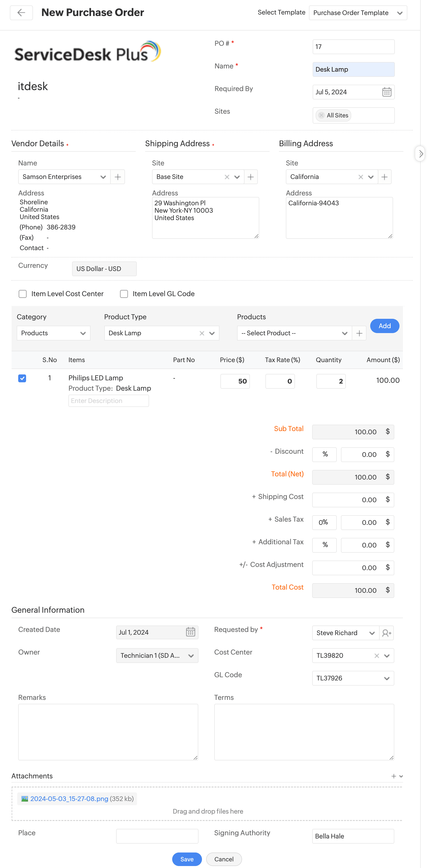Expand the collapsed right side panel
The height and width of the screenshot is (868, 429).
[x=420, y=154]
